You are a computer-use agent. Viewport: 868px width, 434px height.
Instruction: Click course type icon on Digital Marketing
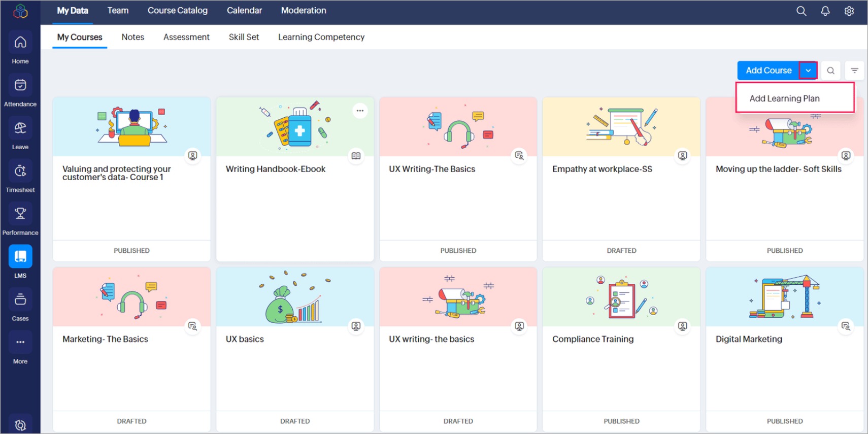[x=846, y=326]
